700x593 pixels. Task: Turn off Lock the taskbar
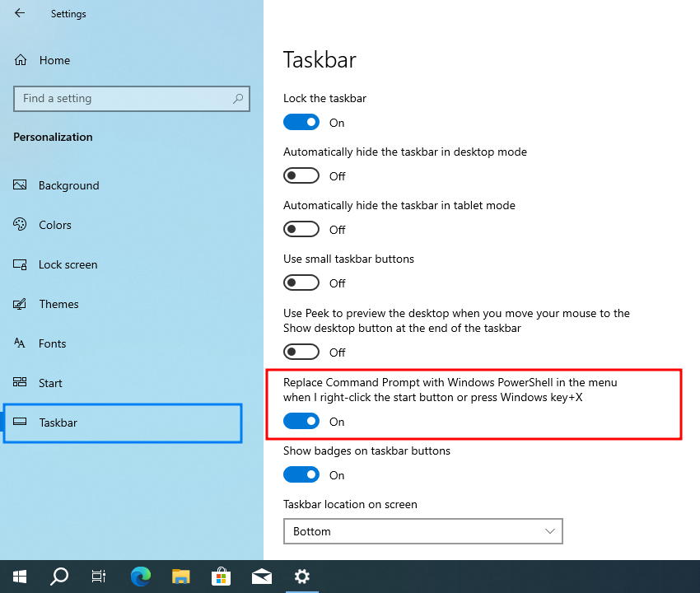[x=301, y=123]
